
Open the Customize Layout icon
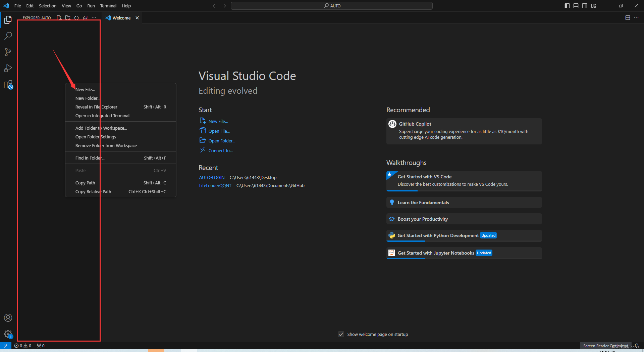point(593,6)
